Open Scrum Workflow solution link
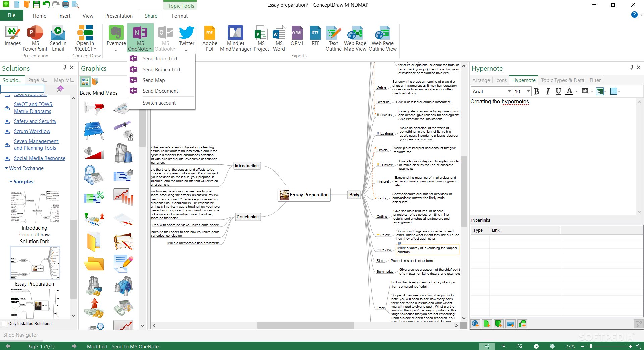This screenshot has height=350, width=644. tap(32, 131)
